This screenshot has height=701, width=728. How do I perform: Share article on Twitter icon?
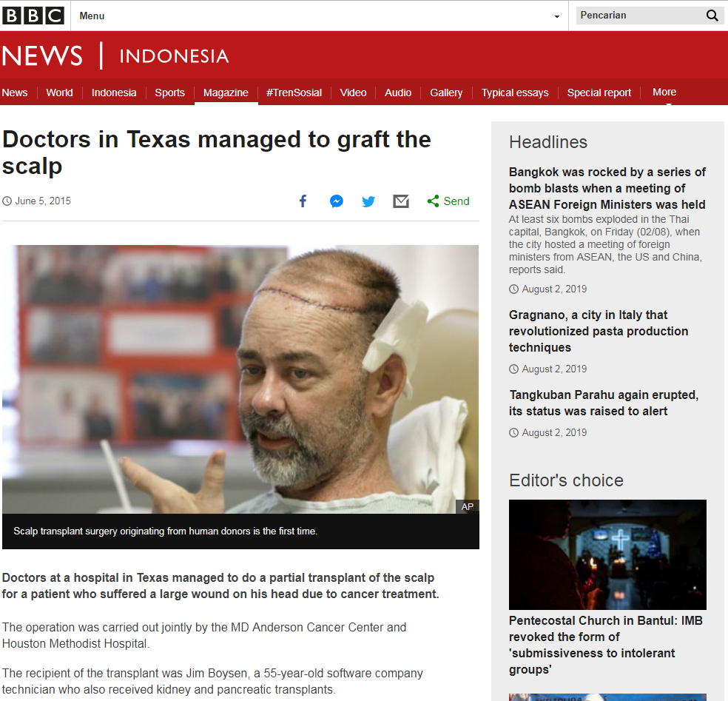[x=368, y=201]
